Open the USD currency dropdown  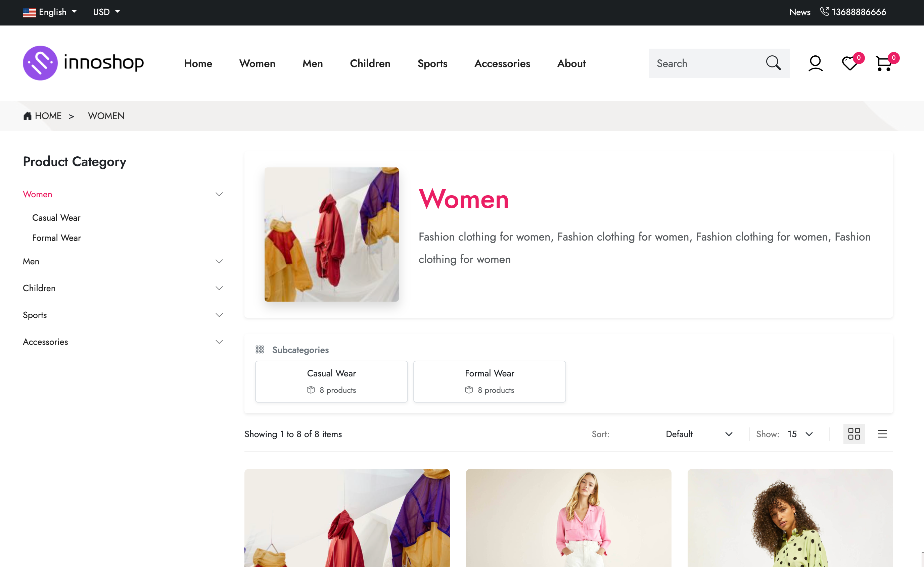point(106,12)
